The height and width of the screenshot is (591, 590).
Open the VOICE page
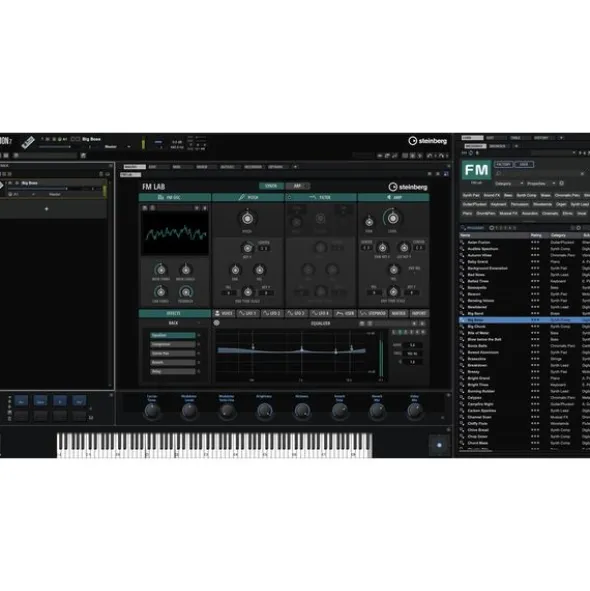[x=224, y=313]
